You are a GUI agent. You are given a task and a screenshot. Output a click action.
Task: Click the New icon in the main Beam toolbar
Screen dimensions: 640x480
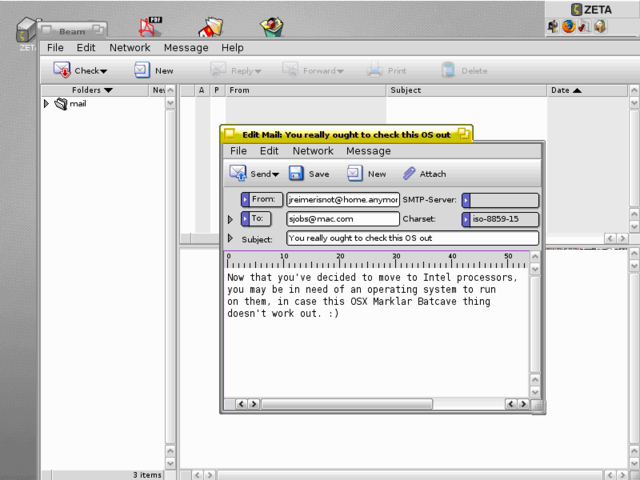pyautogui.click(x=142, y=70)
